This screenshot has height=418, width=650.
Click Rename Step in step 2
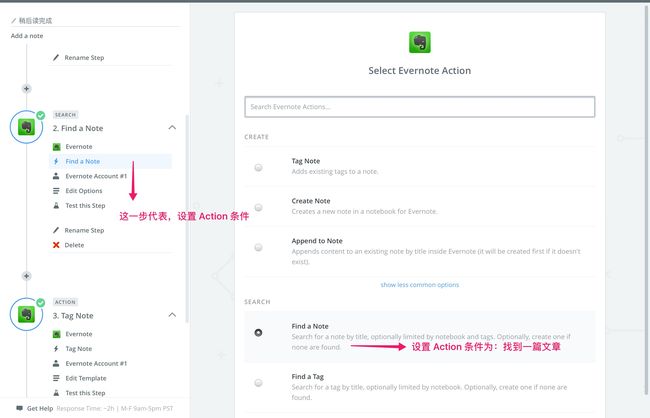(x=84, y=230)
